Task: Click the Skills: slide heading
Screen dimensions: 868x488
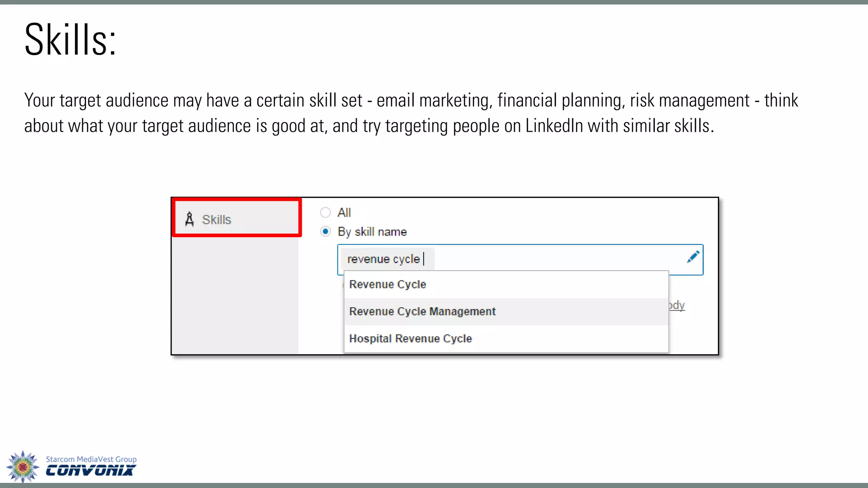Action: (x=70, y=40)
